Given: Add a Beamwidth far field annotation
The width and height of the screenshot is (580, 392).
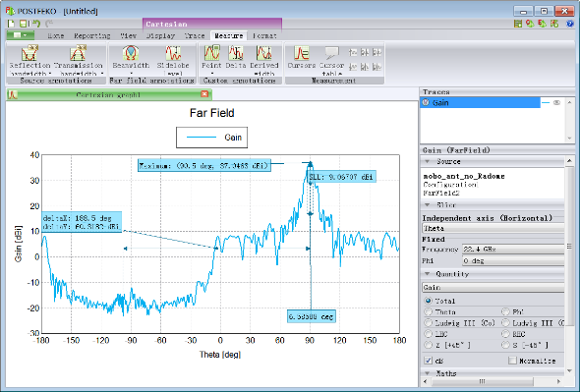Looking at the screenshot, I should [x=131, y=53].
